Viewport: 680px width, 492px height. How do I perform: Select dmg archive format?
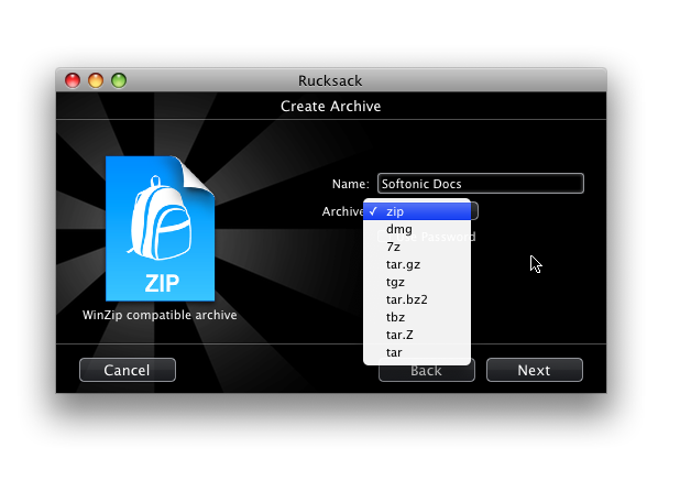(x=417, y=229)
